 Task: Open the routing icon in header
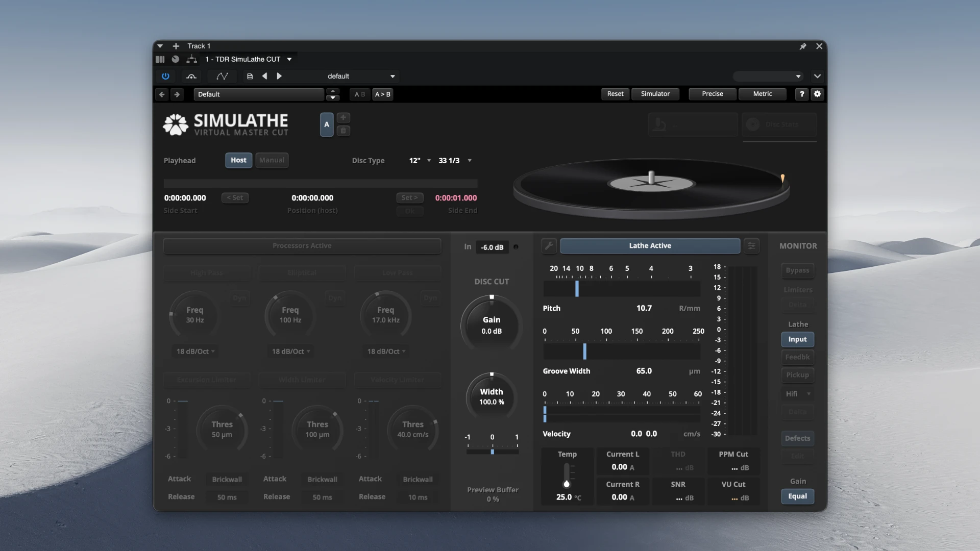click(191, 59)
